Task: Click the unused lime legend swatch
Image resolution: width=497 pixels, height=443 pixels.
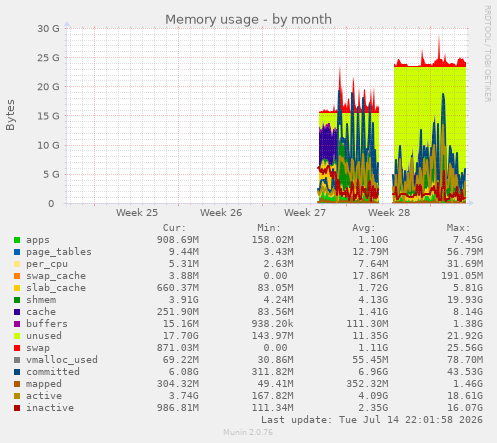Action: click(17, 336)
